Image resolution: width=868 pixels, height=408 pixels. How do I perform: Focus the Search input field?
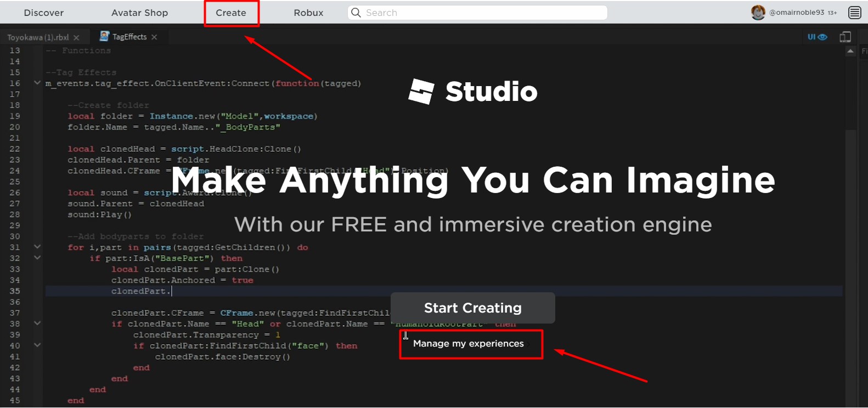click(x=477, y=13)
